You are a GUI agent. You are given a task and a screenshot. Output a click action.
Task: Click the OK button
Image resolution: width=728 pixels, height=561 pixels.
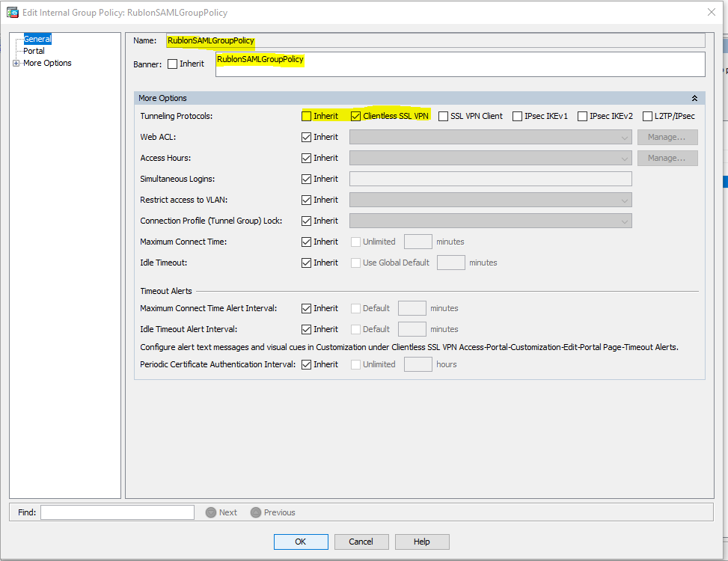(x=301, y=542)
